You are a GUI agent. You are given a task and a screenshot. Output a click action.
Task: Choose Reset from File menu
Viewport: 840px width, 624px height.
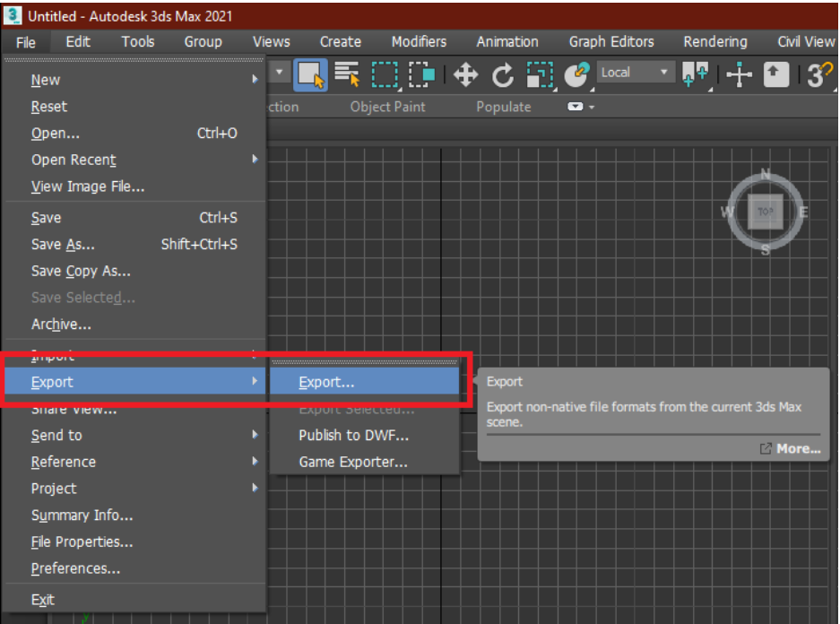click(135, 107)
